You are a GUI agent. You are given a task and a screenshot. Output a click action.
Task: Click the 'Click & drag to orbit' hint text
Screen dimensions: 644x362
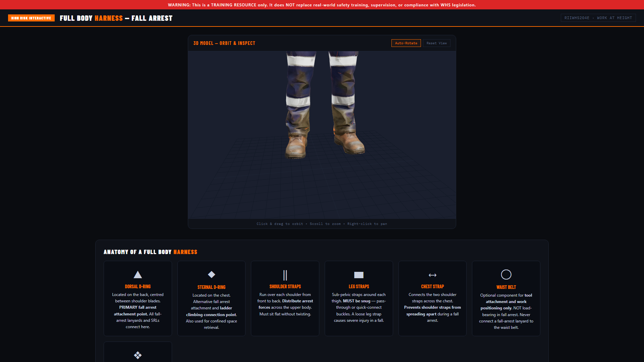(x=322, y=224)
